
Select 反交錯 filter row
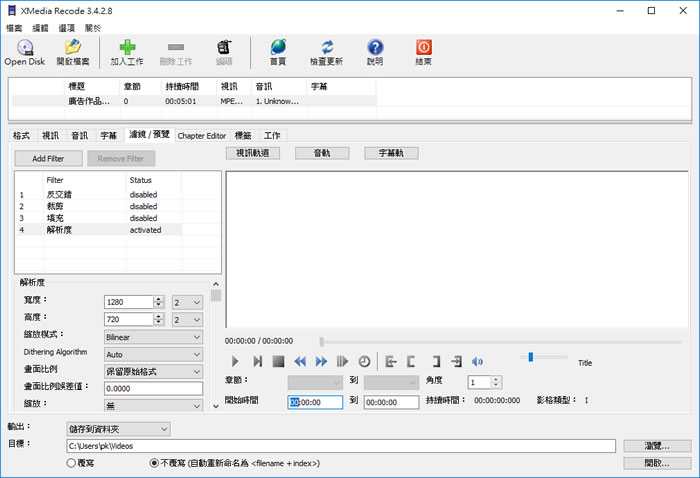tap(99, 195)
